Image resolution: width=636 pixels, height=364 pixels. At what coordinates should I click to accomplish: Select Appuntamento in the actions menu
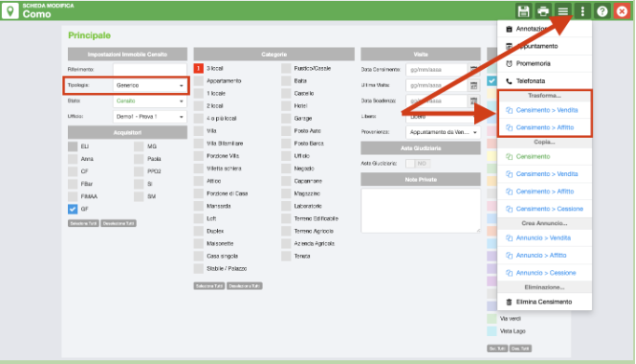pyautogui.click(x=545, y=47)
